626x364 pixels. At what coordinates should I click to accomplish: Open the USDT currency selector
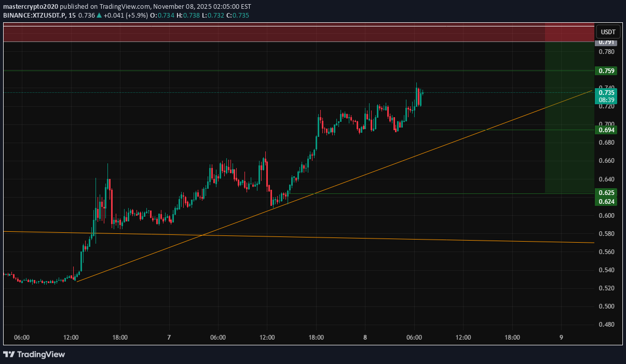608,32
